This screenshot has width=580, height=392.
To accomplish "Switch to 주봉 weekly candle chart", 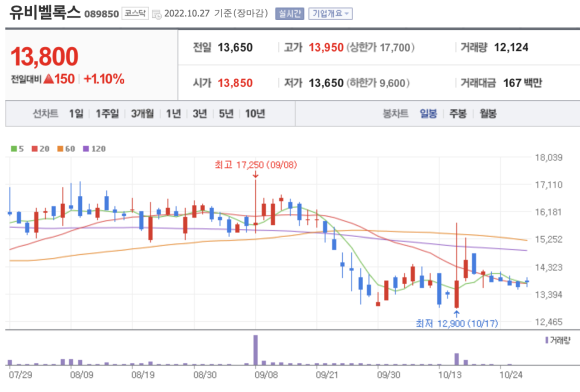I will coord(458,114).
